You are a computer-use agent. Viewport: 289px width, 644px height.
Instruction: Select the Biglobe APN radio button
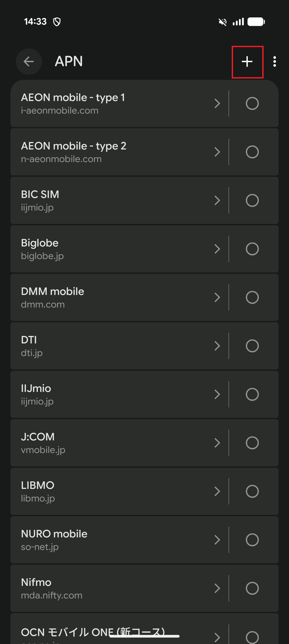click(x=252, y=249)
